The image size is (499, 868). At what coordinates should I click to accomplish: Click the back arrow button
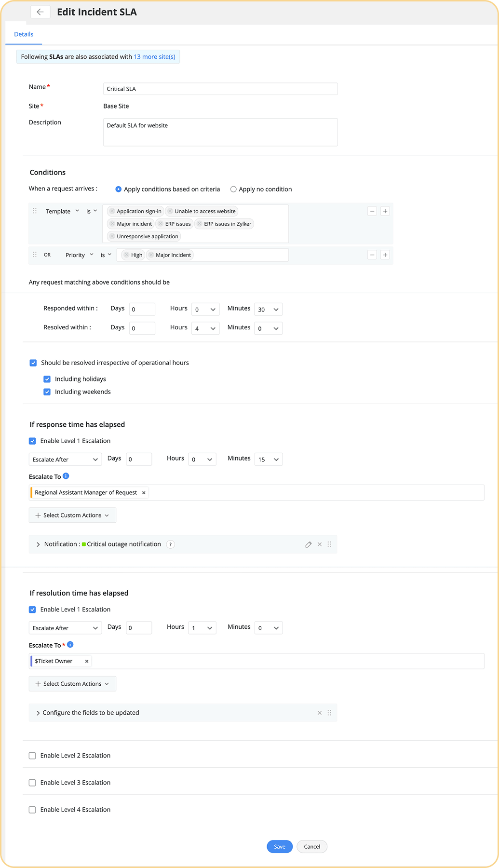[x=40, y=12]
